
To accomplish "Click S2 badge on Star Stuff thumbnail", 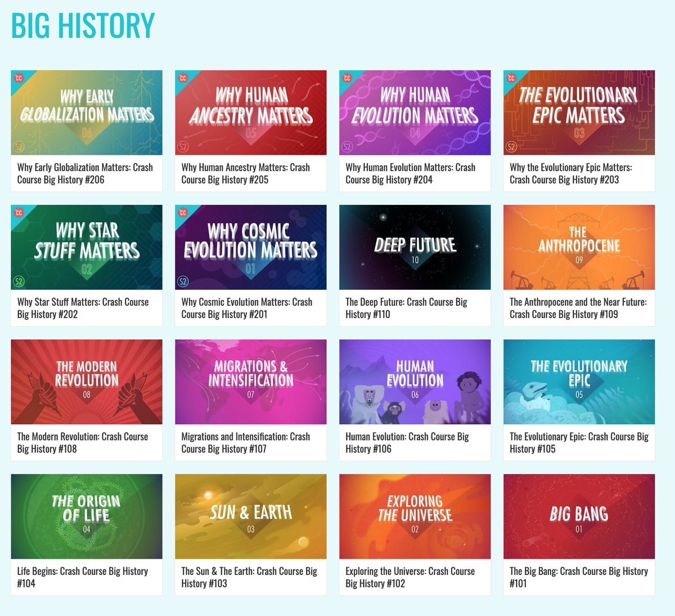I will click(x=19, y=282).
